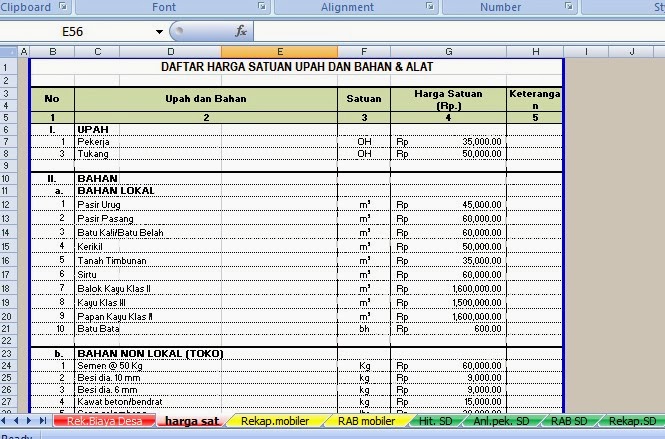Go to last sheet tab arrow
Screen dimensions: 665x439
(x=42, y=421)
